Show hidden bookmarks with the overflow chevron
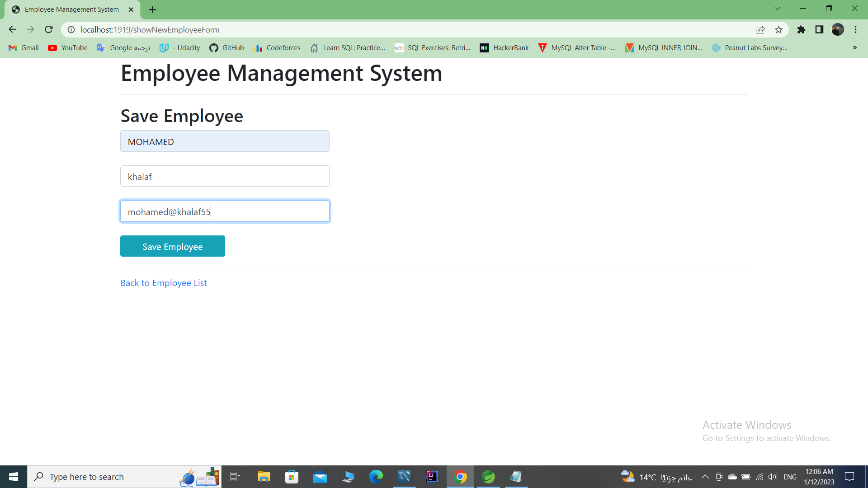 point(854,47)
